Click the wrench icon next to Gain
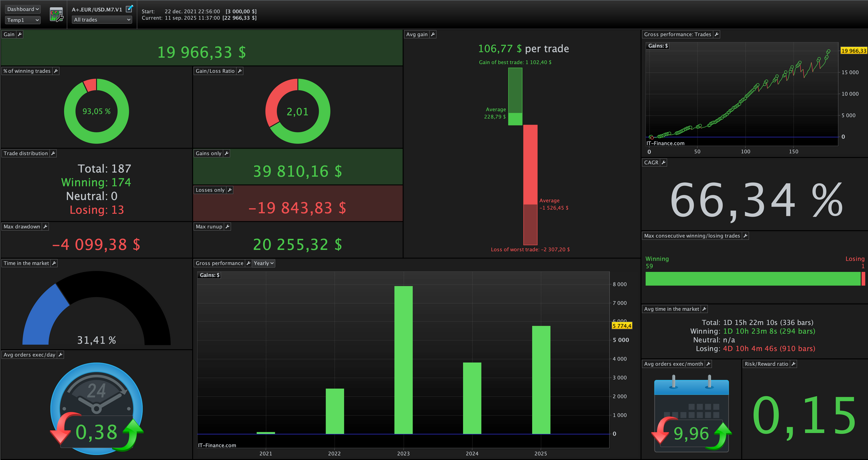 pyautogui.click(x=20, y=34)
